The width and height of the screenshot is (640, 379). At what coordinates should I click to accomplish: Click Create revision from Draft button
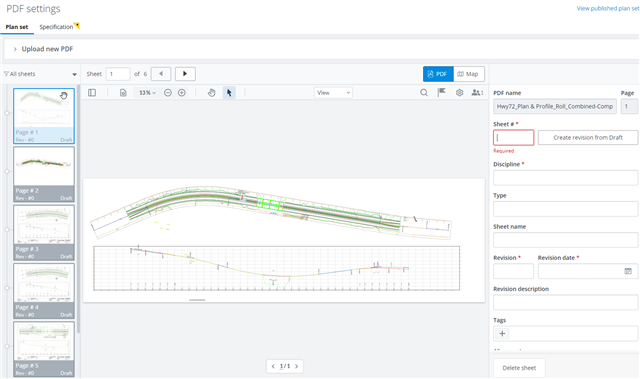coord(588,137)
